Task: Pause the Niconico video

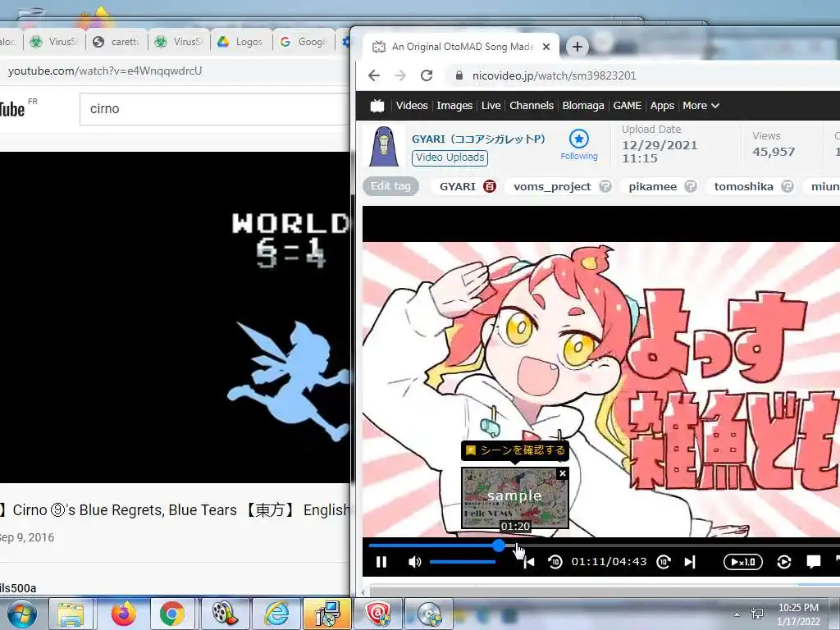Action: [x=381, y=561]
